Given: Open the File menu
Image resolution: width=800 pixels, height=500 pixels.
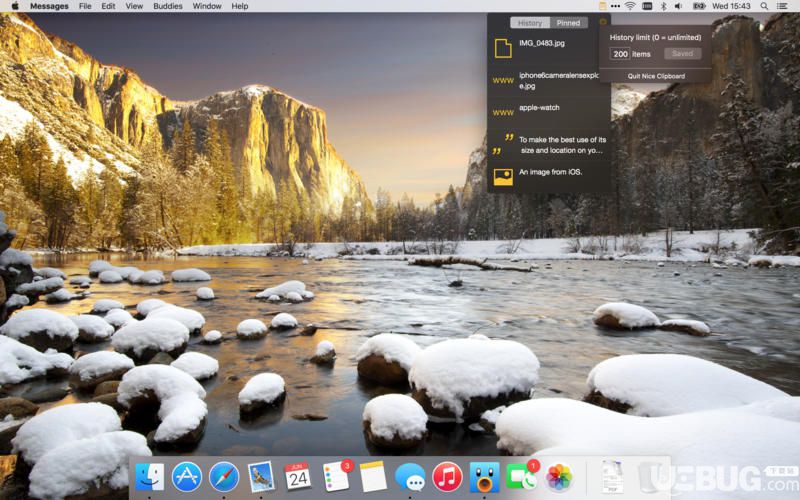Looking at the screenshot, I should (85, 6).
